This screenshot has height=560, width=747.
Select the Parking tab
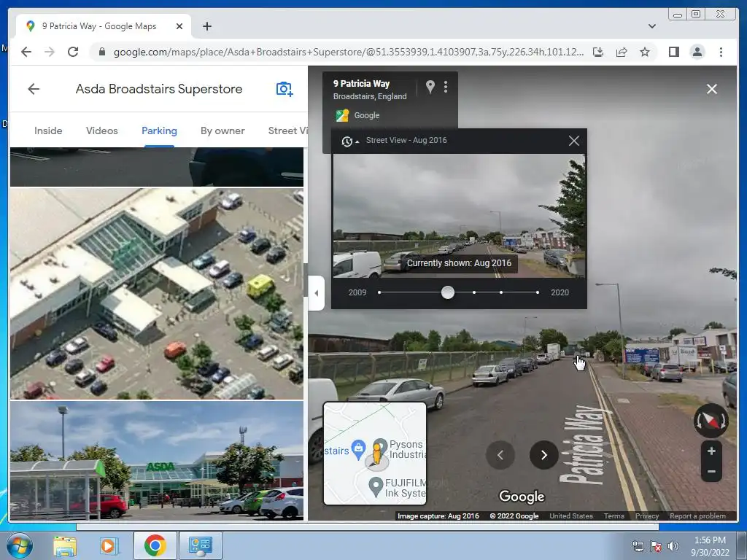tap(159, 131)
